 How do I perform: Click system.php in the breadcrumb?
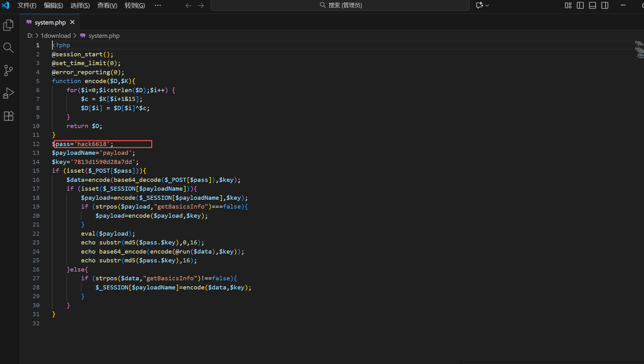[104, 36]
